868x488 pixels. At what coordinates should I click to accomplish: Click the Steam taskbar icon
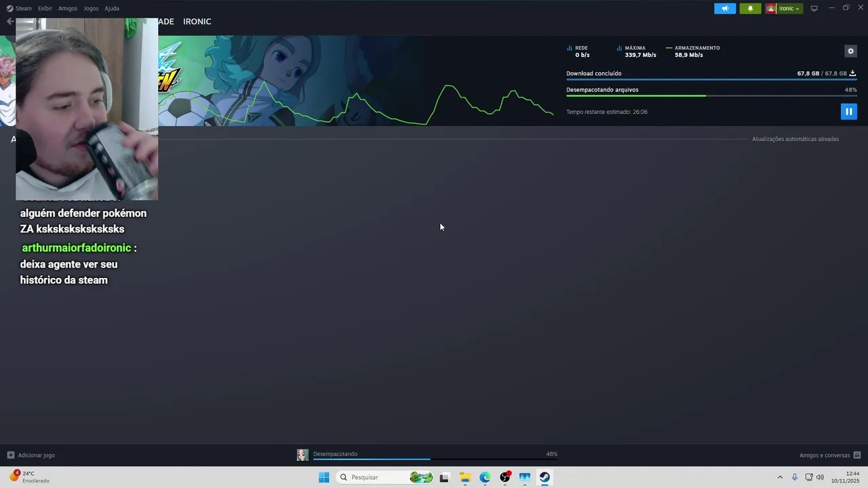point(545,477)
